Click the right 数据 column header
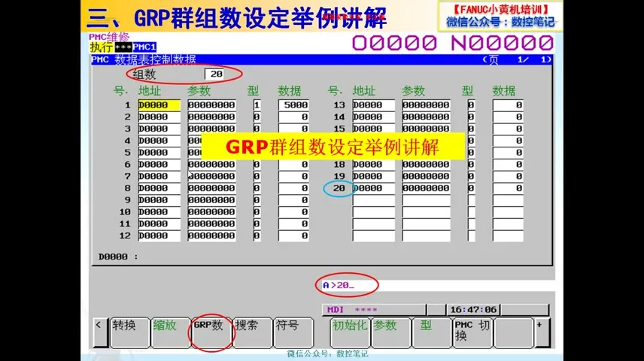The height and width of the screenshot is (361, 644). 504,91
